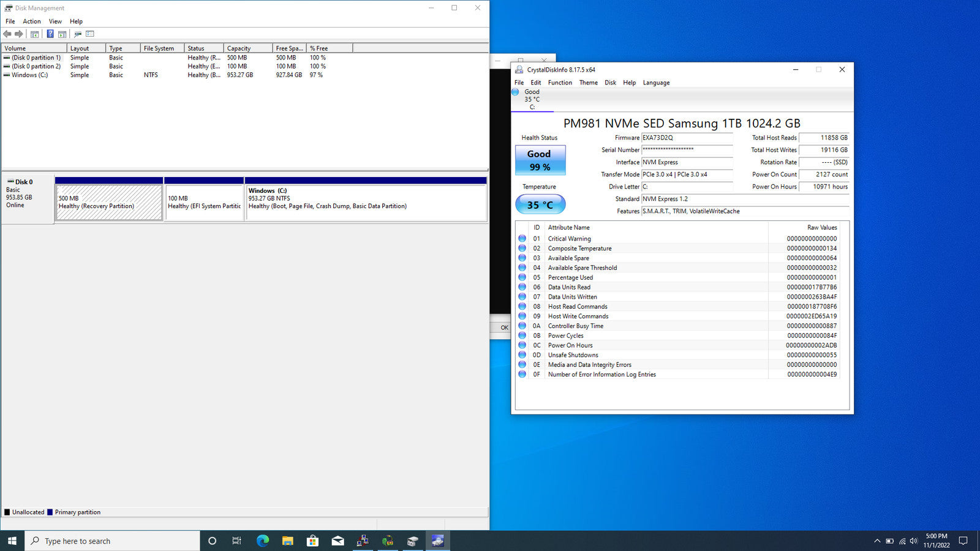Click the status circle for Percentage Used
This screenshot has width=980, height=551.
point(522,277)
